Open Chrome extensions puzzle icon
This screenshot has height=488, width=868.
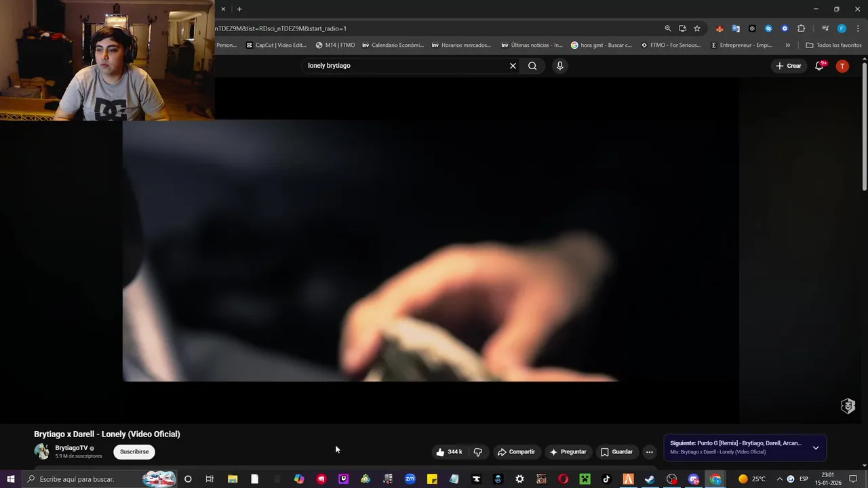pos(801,28)
